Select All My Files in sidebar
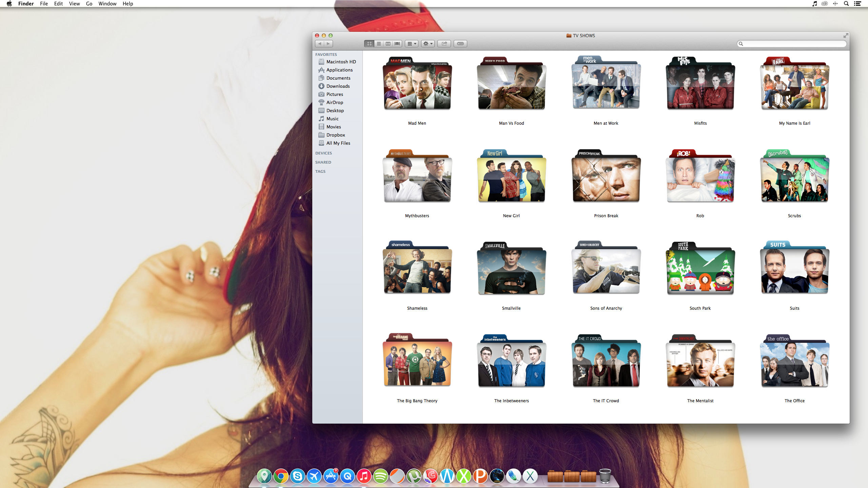 click(x=337, y=143)
